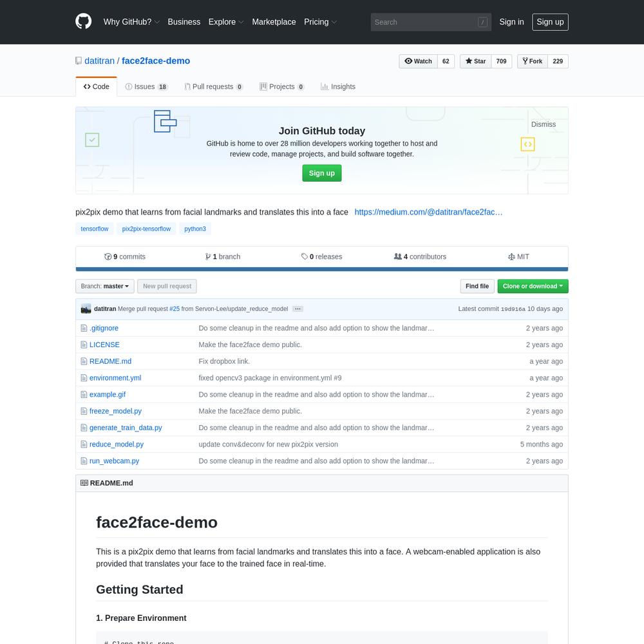
Task: Open the Why GitHub? dropdown menu
Action: tap(131, 22)
